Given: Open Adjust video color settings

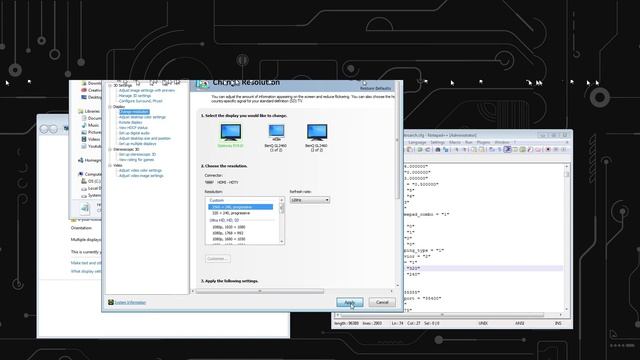Looking at the screenshot, I should 140,171.
